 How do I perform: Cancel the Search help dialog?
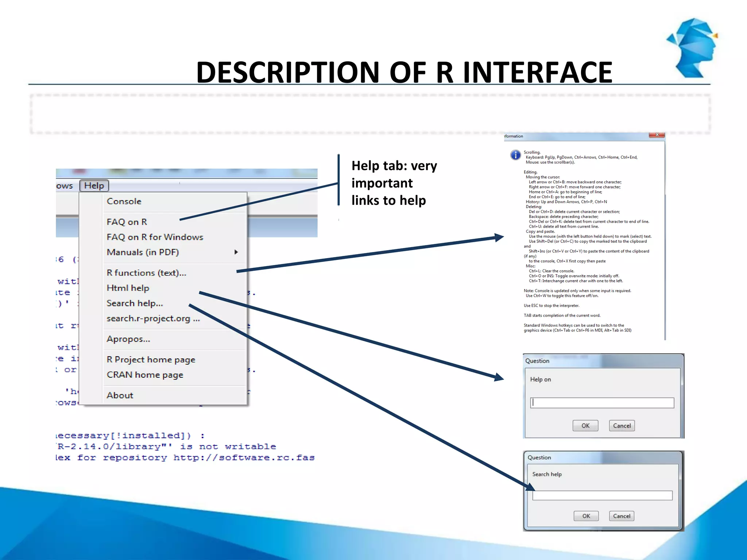click(622, 516)
